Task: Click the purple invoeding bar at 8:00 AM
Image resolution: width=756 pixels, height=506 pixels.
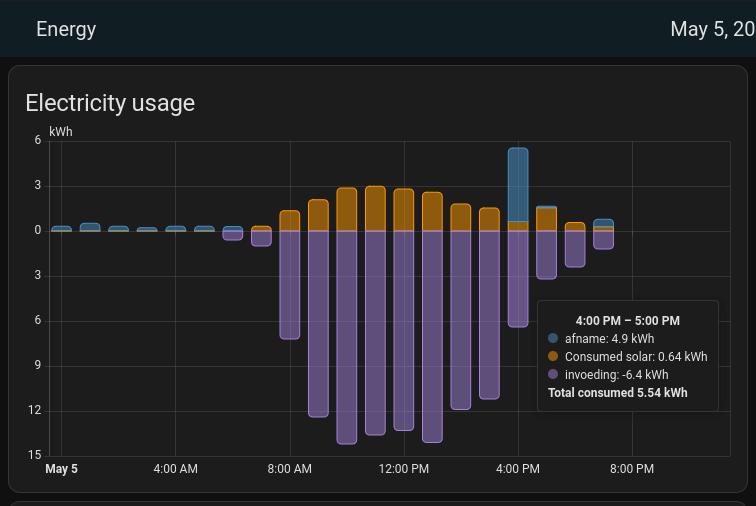Action: point(289,285)
